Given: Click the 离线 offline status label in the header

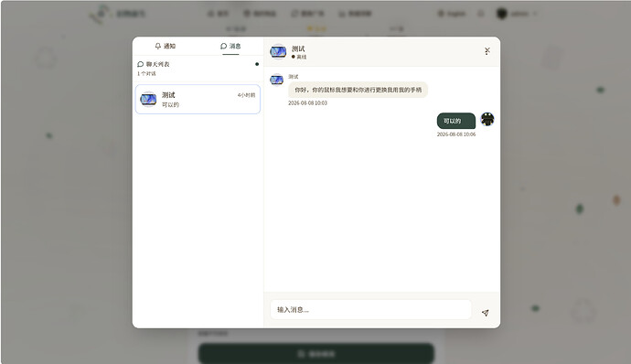Looking at the screenshot, I should (302, 58).
